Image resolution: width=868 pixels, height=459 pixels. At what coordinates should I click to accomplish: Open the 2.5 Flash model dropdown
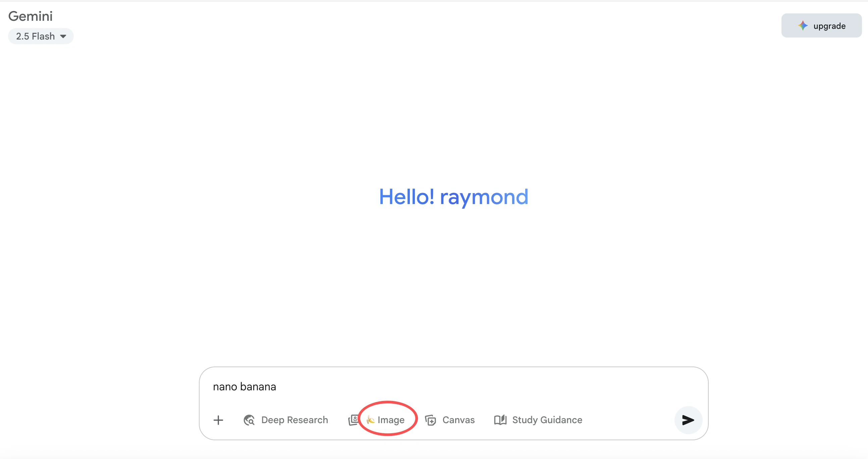coord(41,36)
